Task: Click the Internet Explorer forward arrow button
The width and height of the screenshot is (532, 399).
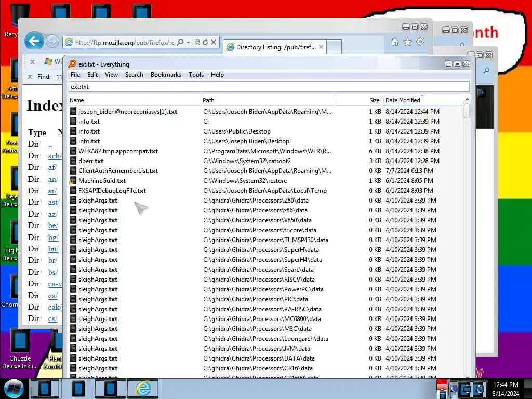Action: click(52, 42)
